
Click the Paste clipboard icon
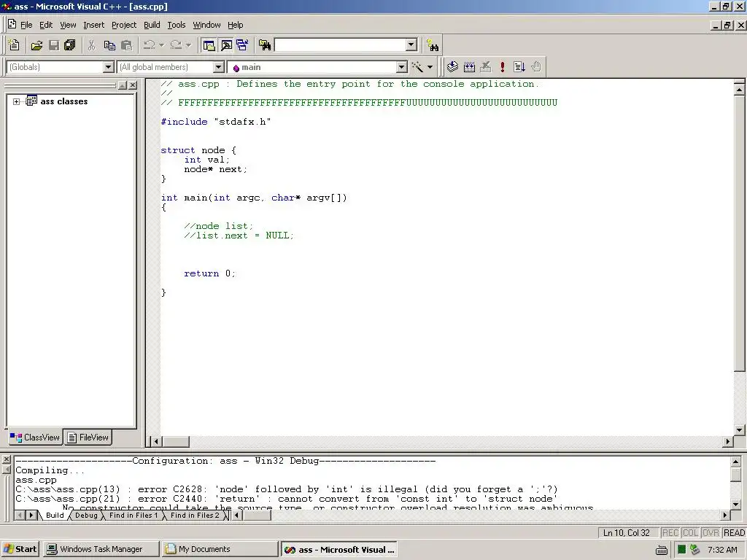tap(127, 45)
